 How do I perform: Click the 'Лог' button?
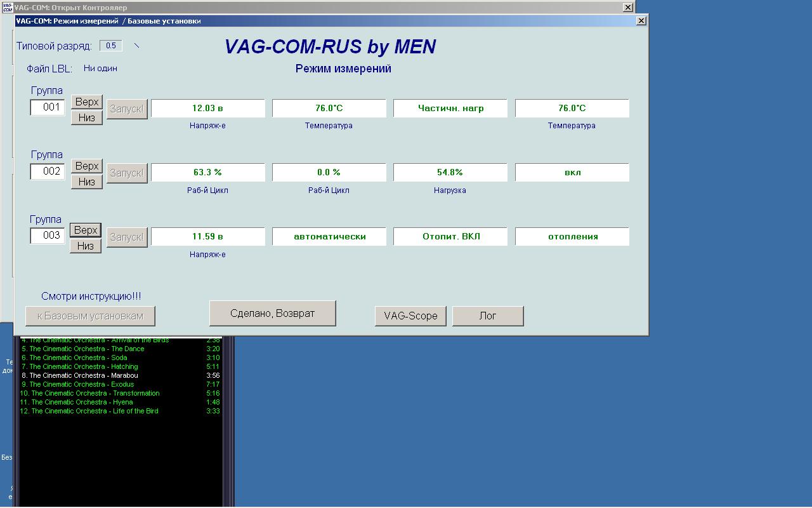click(x=487, y=316)
